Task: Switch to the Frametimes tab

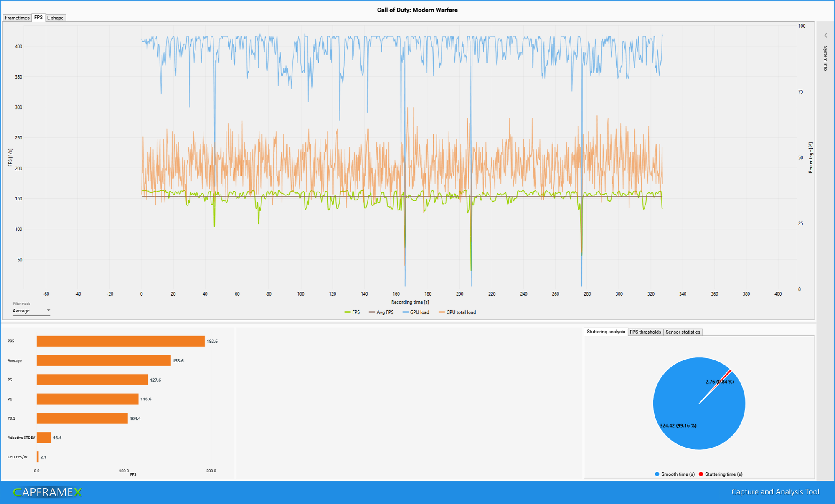Action: coord(17,18)
